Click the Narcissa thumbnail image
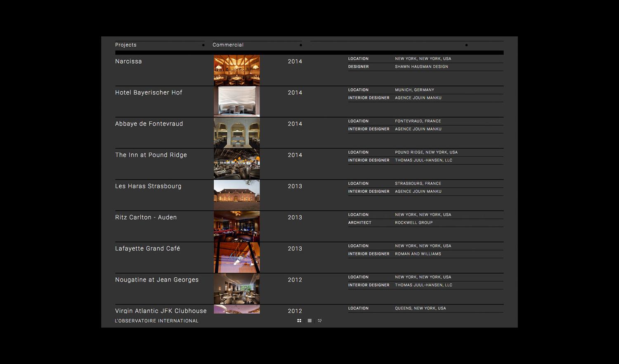This screenshot has height=364, width=619. (x=237, y=71)
